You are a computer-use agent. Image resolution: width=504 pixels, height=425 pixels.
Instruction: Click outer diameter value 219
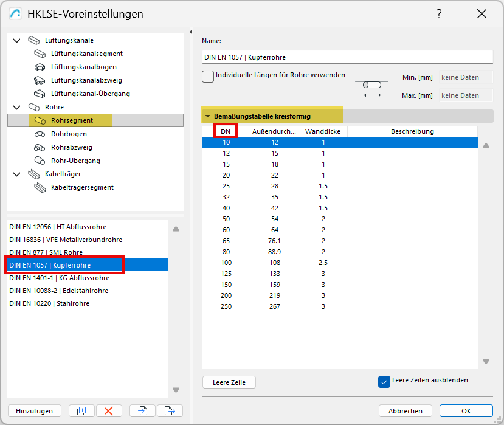pos(275,295)
